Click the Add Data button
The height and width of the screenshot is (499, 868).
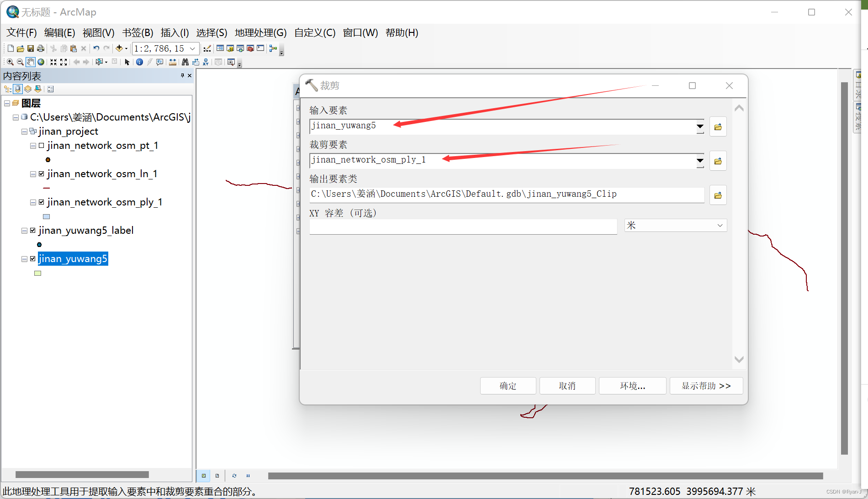point(119,48)
